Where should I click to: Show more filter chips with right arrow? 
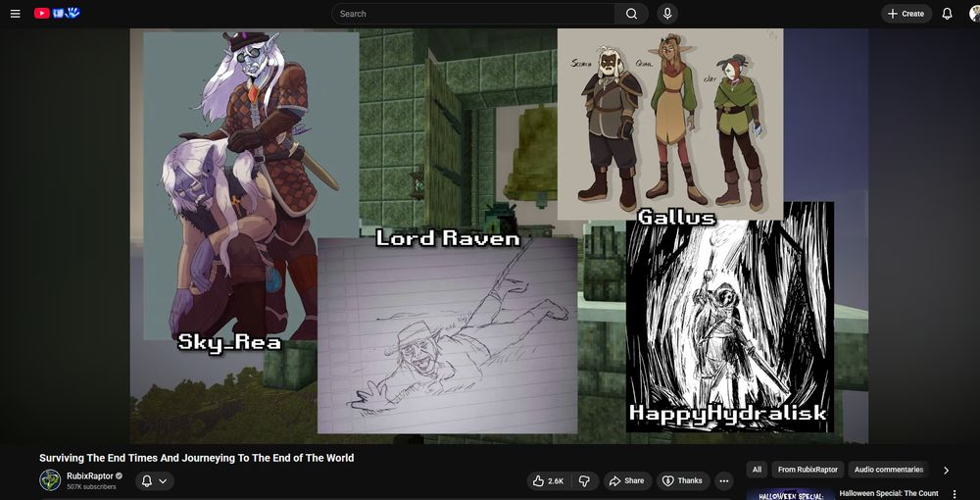tap(946, 470)
